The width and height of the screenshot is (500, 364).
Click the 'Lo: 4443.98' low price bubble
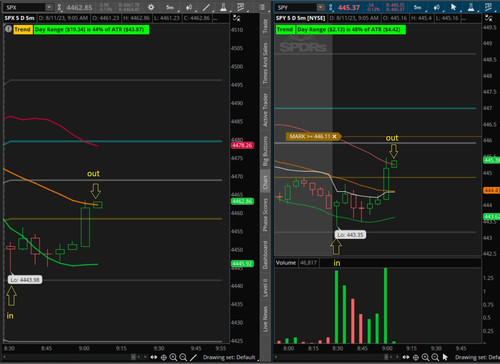tap(25, 280)
